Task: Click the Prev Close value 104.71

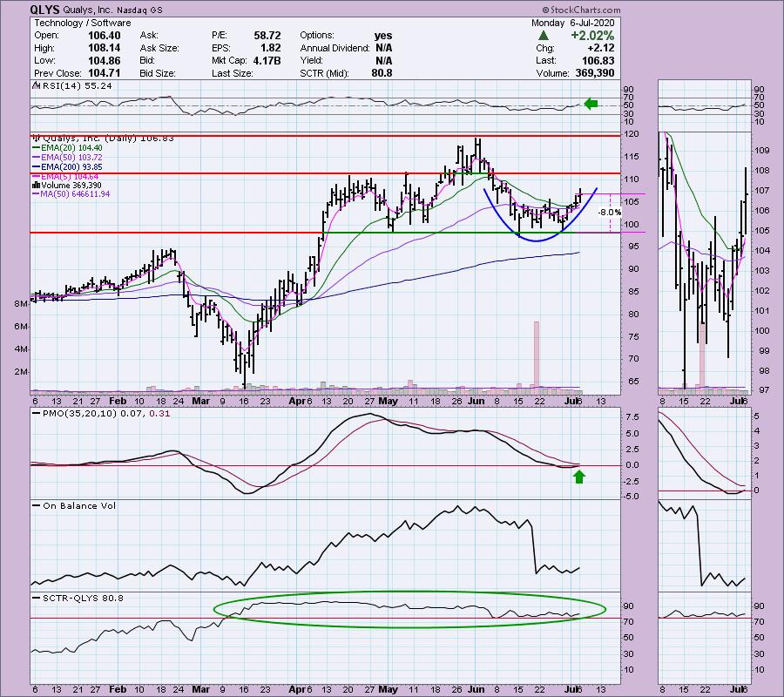Action: [104, 73]
